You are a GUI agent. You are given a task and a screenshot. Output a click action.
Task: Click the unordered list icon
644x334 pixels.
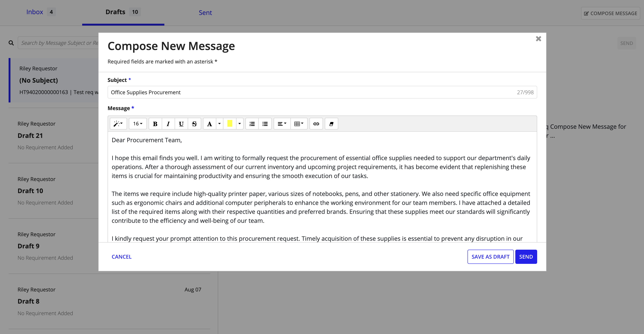(x=264, y=124)
